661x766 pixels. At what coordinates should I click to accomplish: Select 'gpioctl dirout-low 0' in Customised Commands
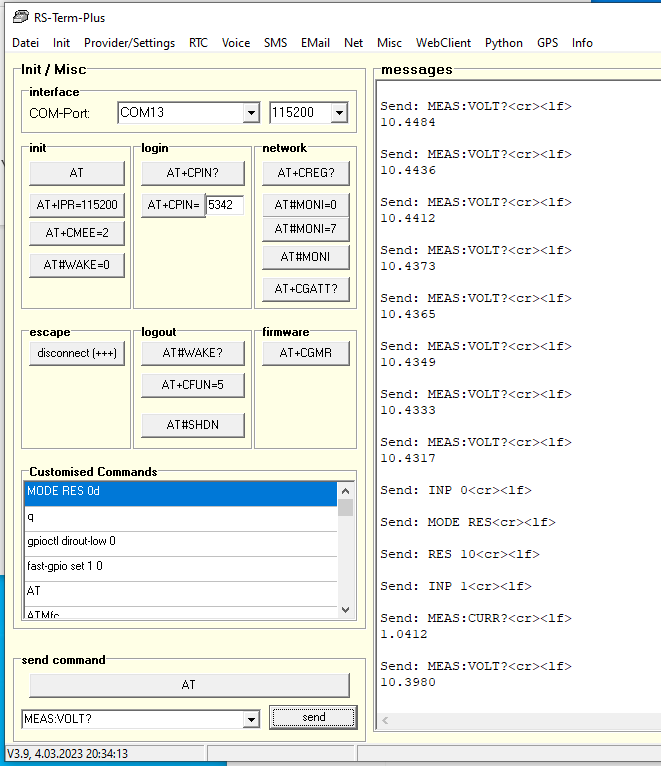click(x=180, y=541)
